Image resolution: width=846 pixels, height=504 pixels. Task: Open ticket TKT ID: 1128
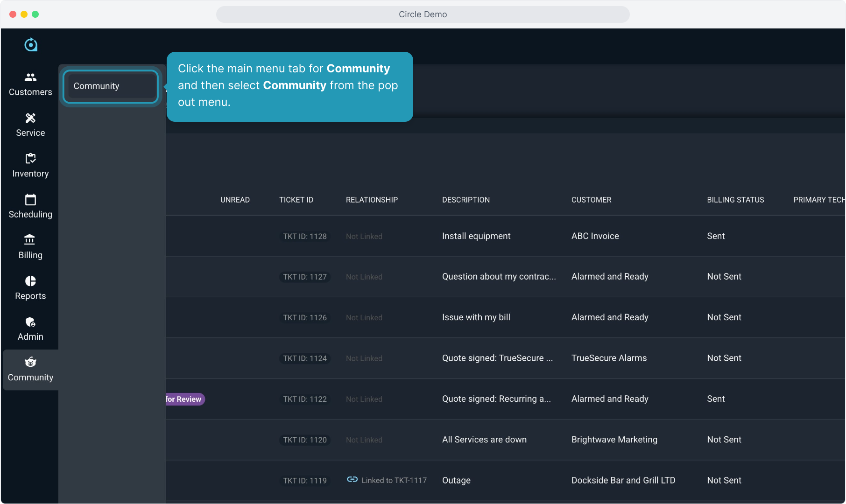pyautogui.click(x=304, y=237)
